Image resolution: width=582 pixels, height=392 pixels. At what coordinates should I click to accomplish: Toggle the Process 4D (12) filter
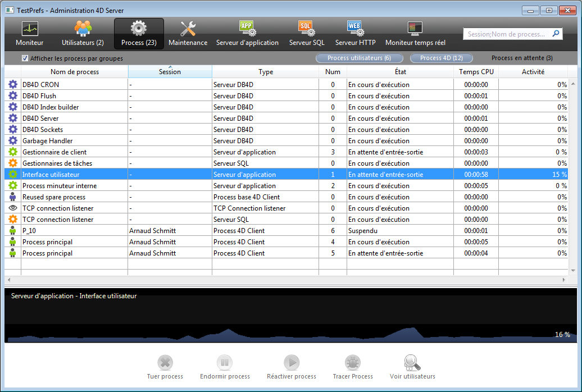click(x=441, y=58)
